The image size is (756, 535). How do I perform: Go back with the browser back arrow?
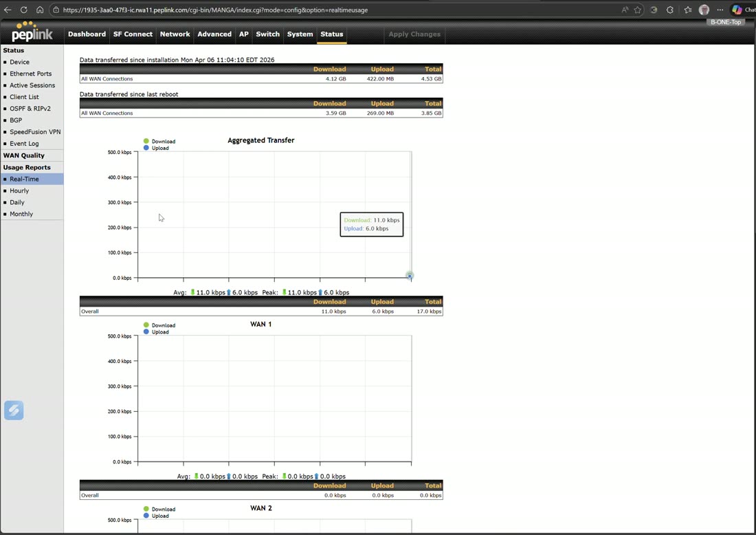tap(8, 10)
